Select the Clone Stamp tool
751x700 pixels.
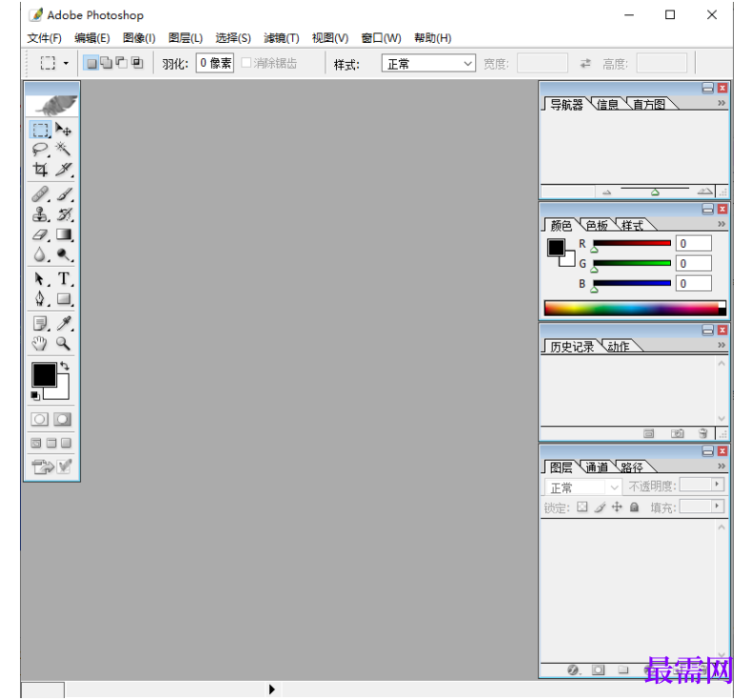pos(40,214)
